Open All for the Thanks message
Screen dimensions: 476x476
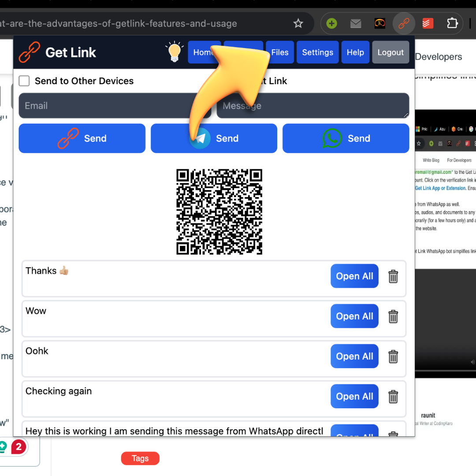pos(354,276)
